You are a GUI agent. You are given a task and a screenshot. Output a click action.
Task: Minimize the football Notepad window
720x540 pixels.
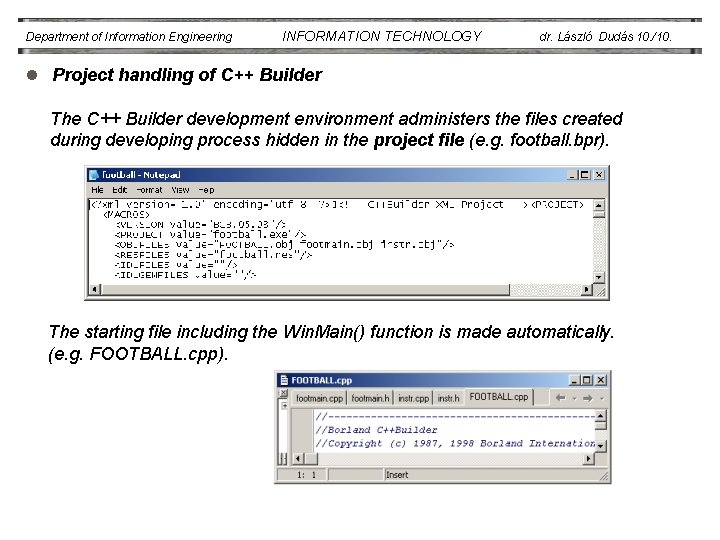coord(572,175)
